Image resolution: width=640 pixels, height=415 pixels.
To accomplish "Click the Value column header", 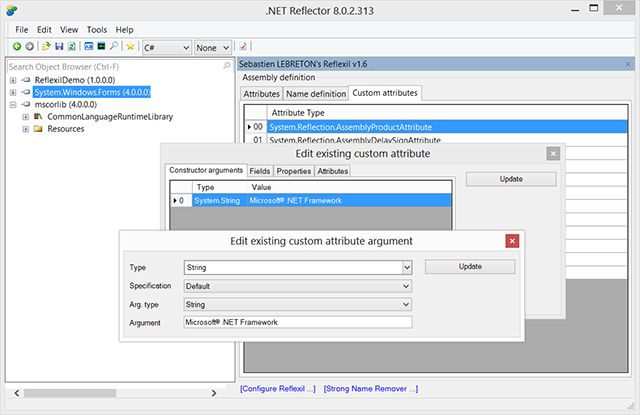I will [x=349, y=187].
